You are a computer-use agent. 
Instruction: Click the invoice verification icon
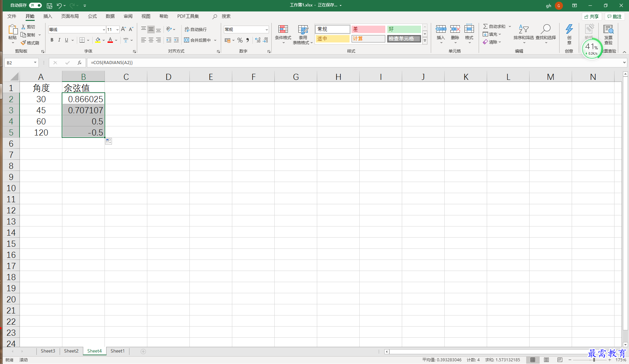[x=608, y=29]
